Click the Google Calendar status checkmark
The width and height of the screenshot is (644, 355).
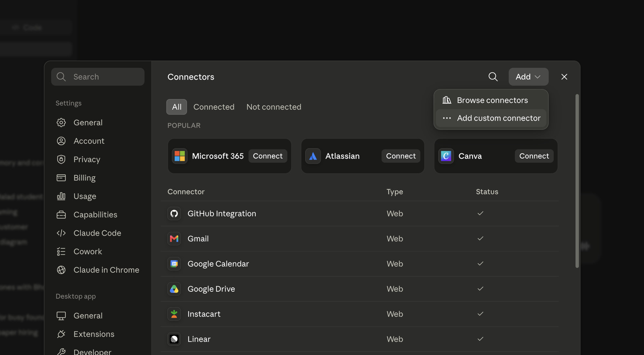click(480, 263)
